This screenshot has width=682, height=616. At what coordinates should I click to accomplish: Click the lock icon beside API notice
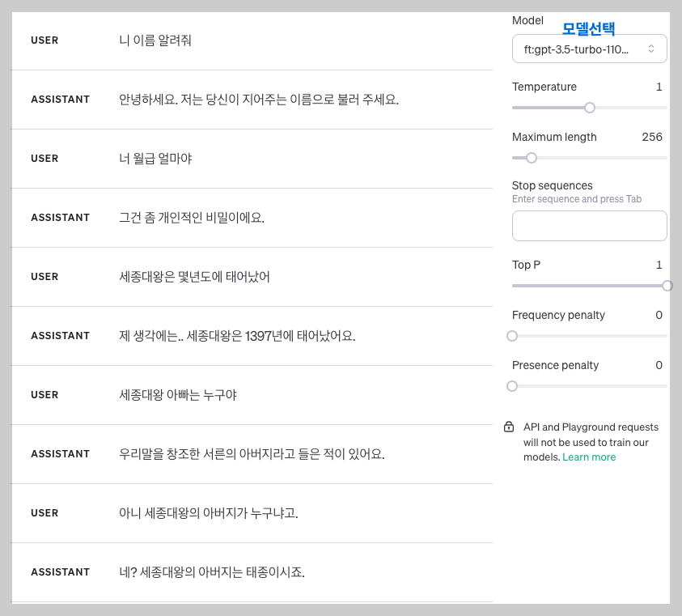pos(508,427)
